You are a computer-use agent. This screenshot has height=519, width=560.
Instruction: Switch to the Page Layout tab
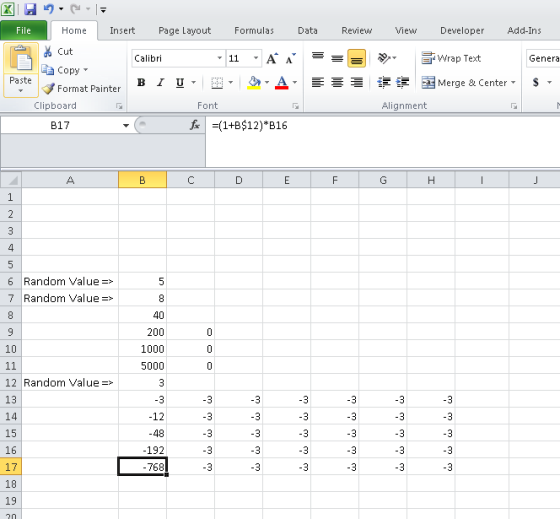(185, 31)
